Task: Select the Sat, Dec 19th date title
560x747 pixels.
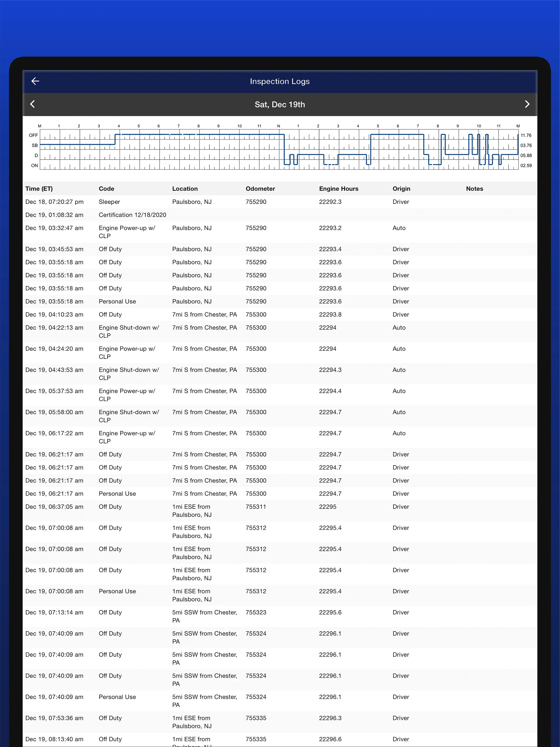Action: point(280,104)
